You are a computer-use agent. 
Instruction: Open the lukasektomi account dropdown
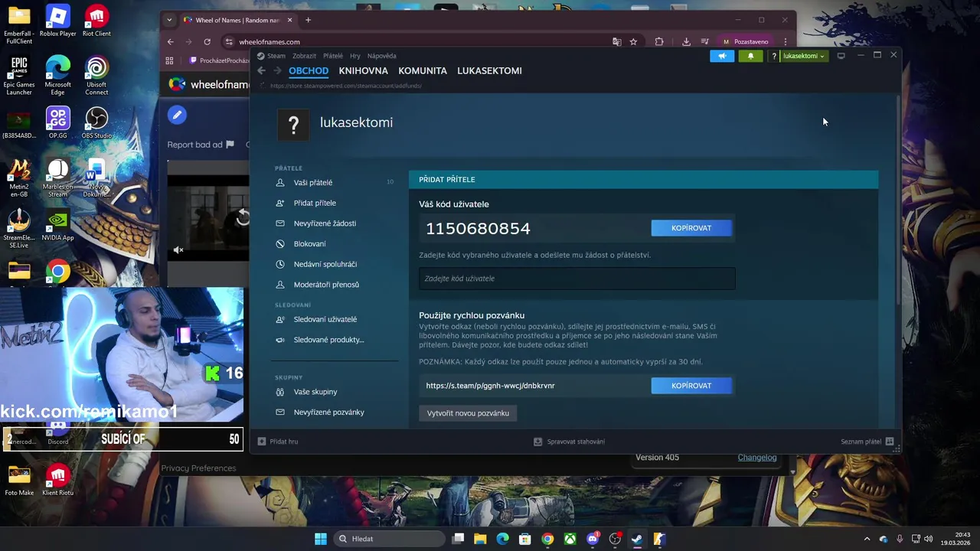[x=803, y=56]
